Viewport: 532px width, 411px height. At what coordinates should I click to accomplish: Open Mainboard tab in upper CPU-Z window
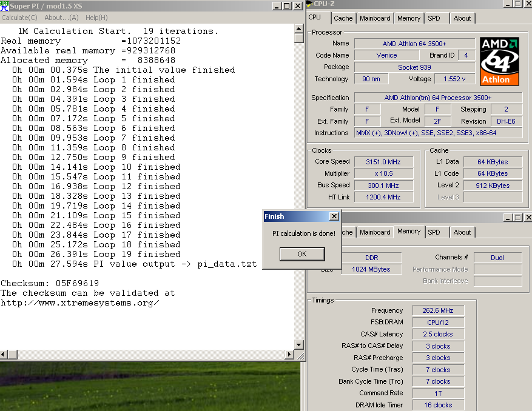click(x=375, y=18)
